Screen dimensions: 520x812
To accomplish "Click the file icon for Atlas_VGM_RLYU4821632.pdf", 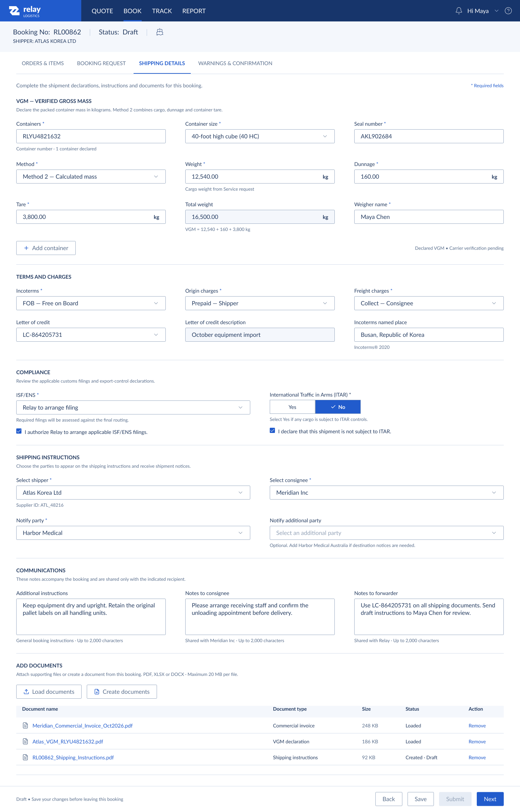I will 25,741.
